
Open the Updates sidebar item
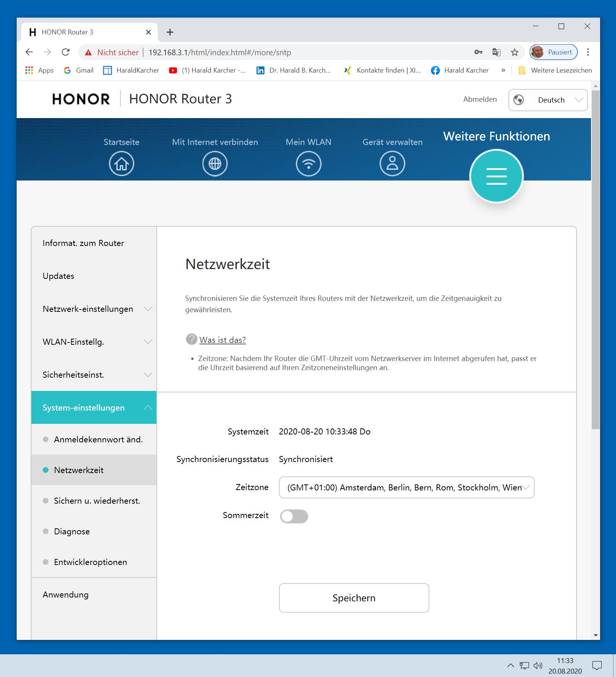[94, 276]
